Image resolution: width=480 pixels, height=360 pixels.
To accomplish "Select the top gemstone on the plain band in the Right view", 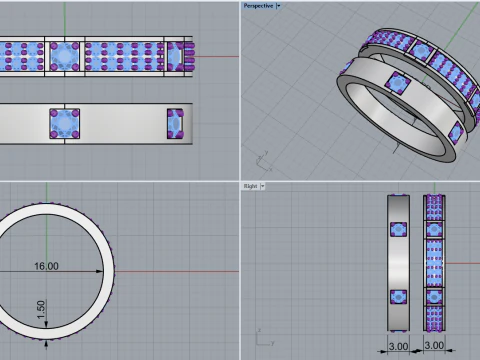I will (x=398, y=230).
